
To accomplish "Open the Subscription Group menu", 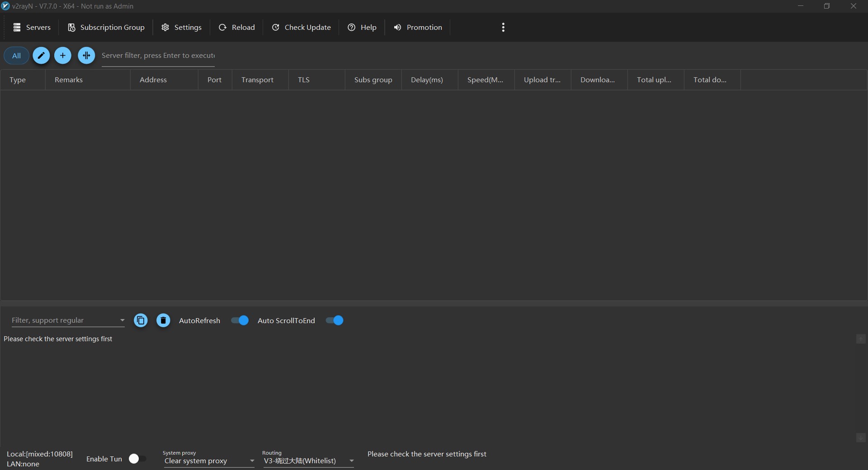I will pyautogui.click(x=106, y=28).
